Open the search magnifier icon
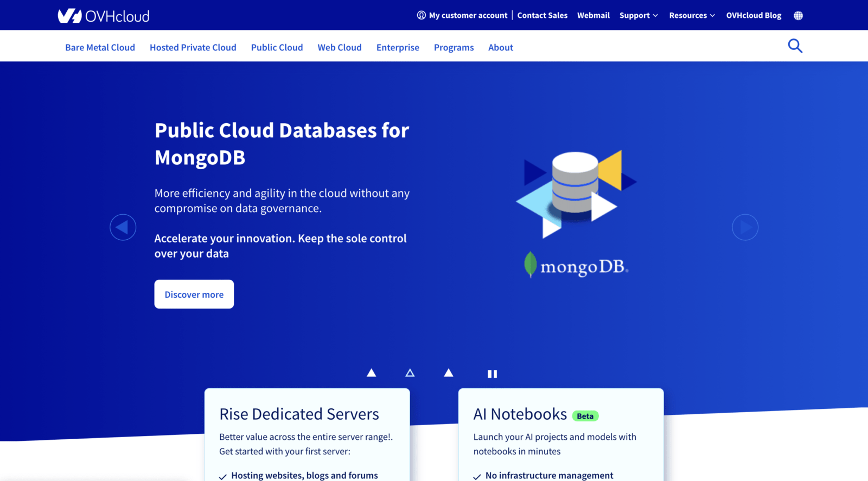 point(795,46)
